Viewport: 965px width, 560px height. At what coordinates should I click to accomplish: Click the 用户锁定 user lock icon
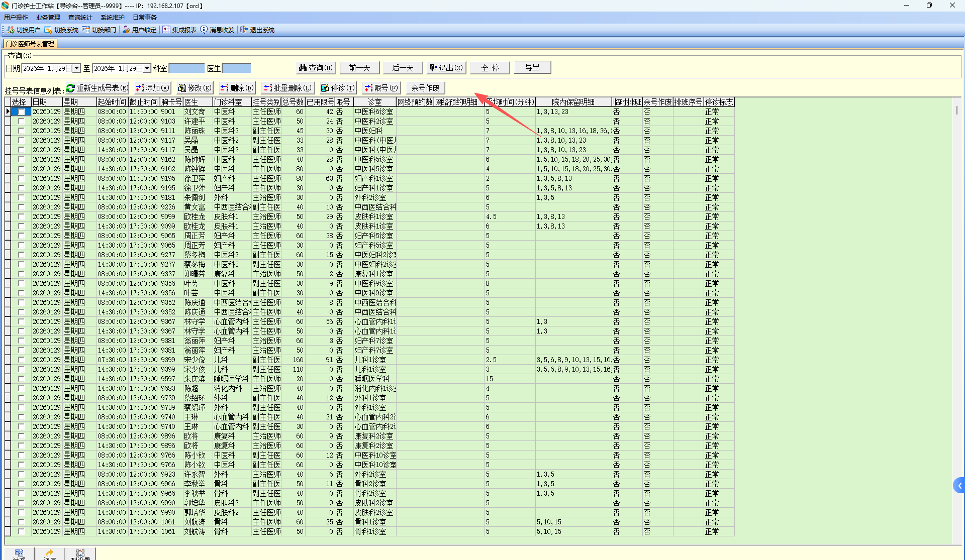click(126, 30)
